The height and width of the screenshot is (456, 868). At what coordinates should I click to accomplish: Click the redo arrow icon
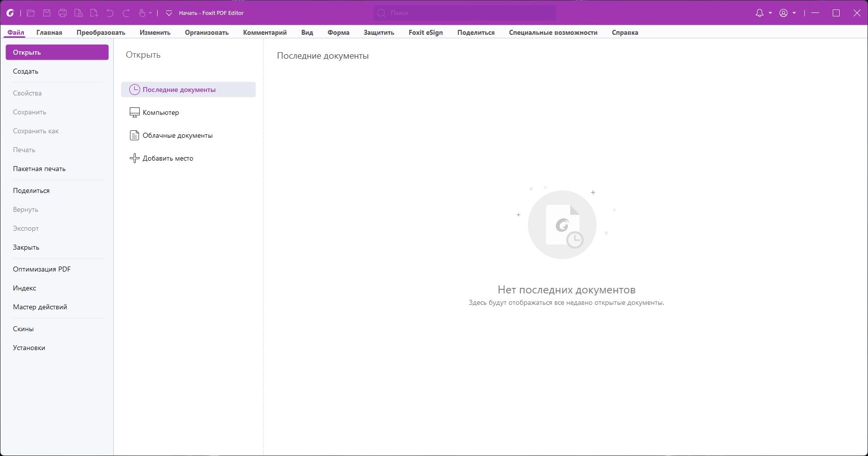tap(126, 13)
